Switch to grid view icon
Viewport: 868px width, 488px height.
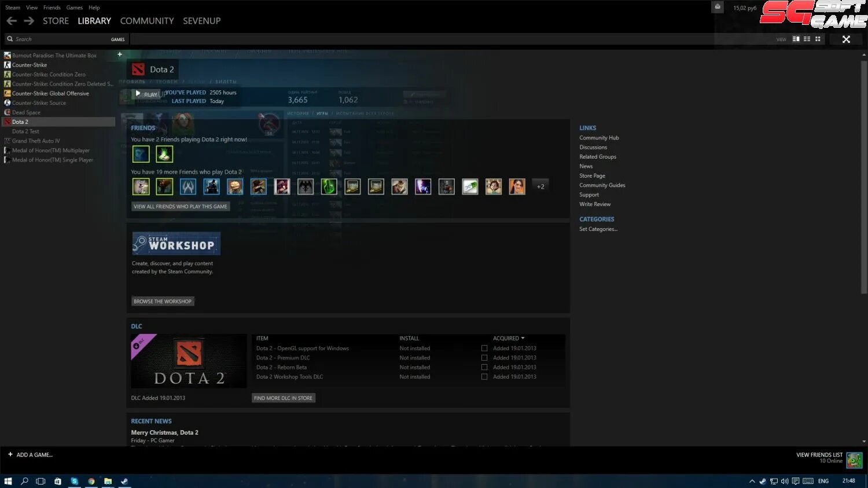click(818, 39)
